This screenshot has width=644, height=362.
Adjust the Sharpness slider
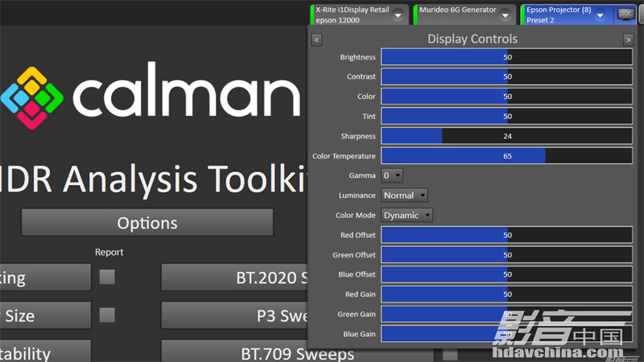tap(506, 136)
